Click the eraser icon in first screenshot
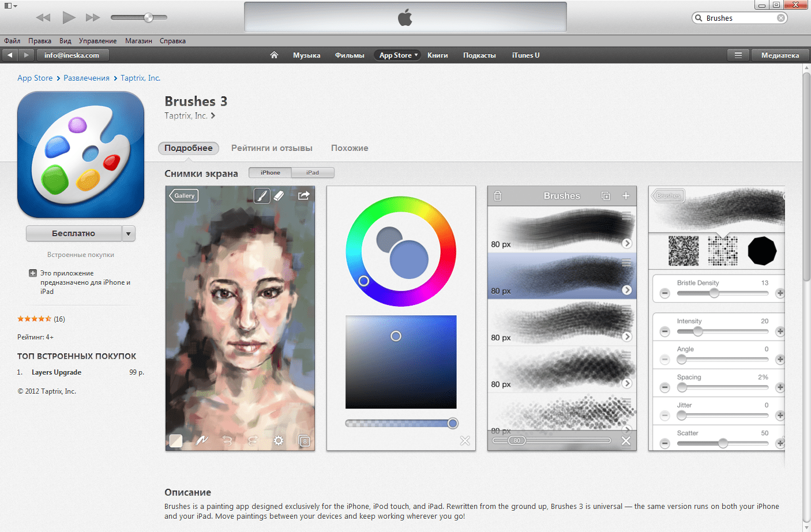The height and width of the screenshot is (532, 811). 279,196
